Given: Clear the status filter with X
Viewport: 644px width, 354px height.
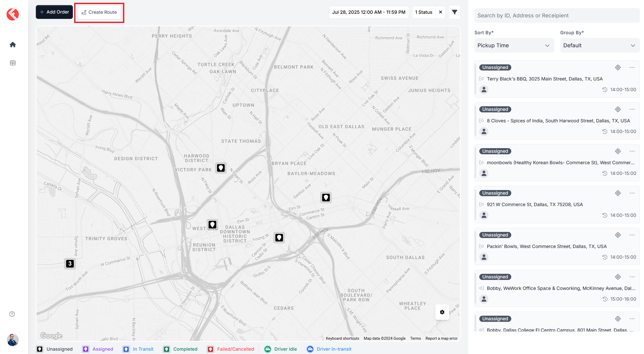Looking at the screenshot, I should coord(440,12).
